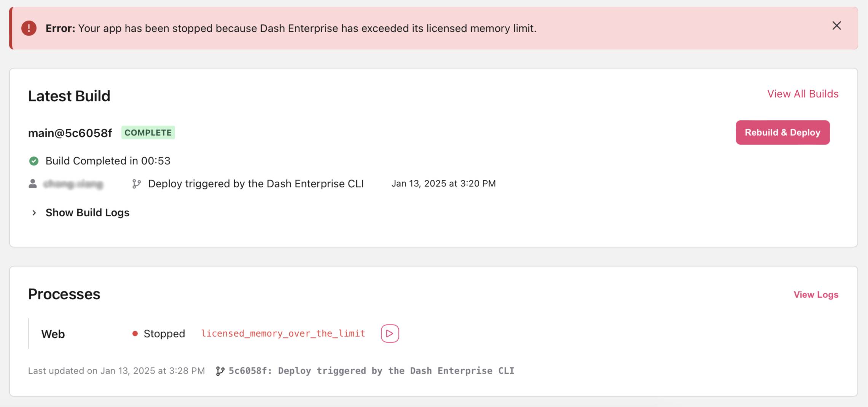The image size is (868, 407).
Task: Click the build timestamp Jan 13, 2025 3:20 PM
Action: tap(443, 184)
